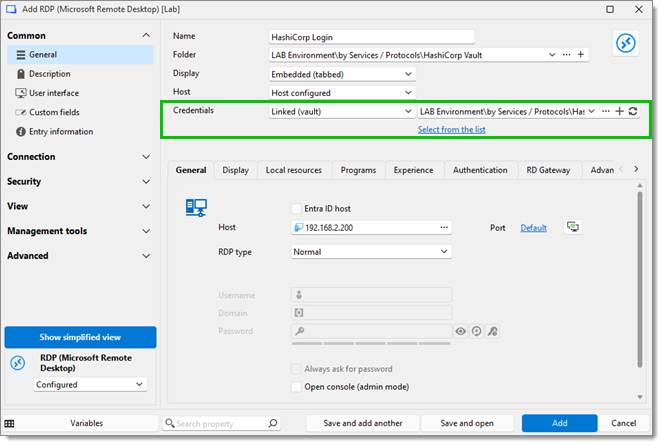Click the RDP entry icon at top right
This screenshot has width=663, height=446.
click(626, 43)
